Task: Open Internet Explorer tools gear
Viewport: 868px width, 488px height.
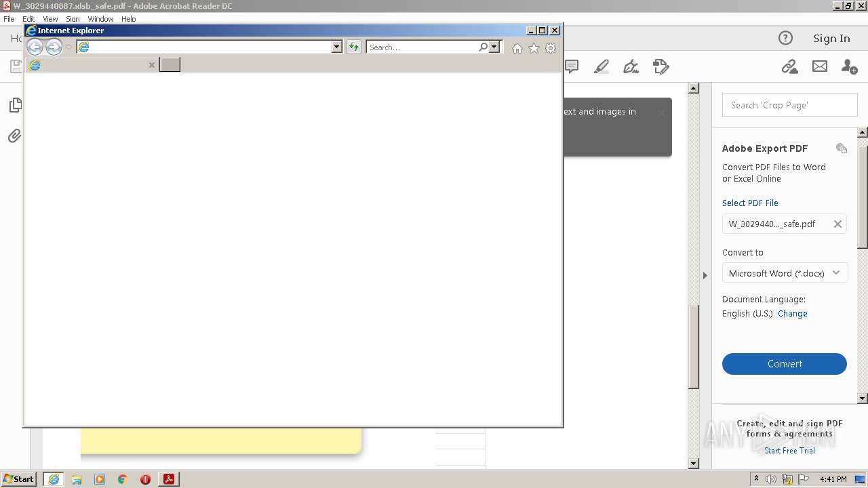Action: pos(551,48)
